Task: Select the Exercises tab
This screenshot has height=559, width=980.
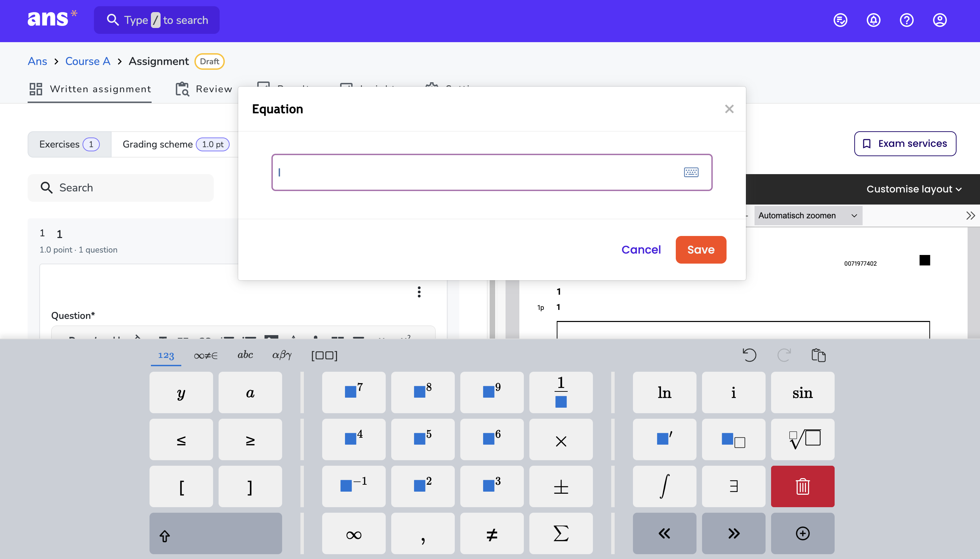Action: [69, 144]
